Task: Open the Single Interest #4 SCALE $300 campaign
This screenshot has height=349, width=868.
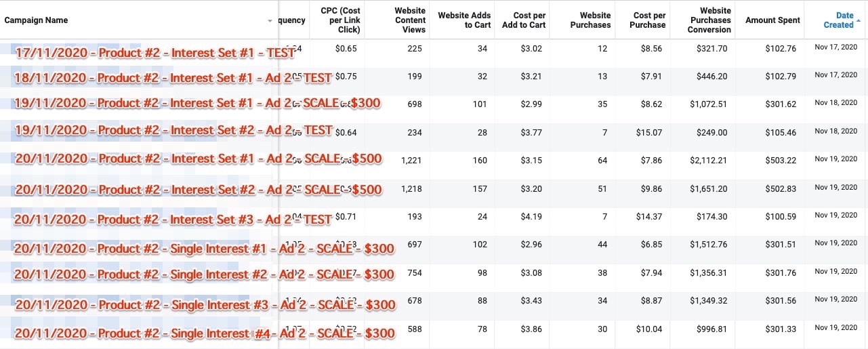Action: point(204,333)
